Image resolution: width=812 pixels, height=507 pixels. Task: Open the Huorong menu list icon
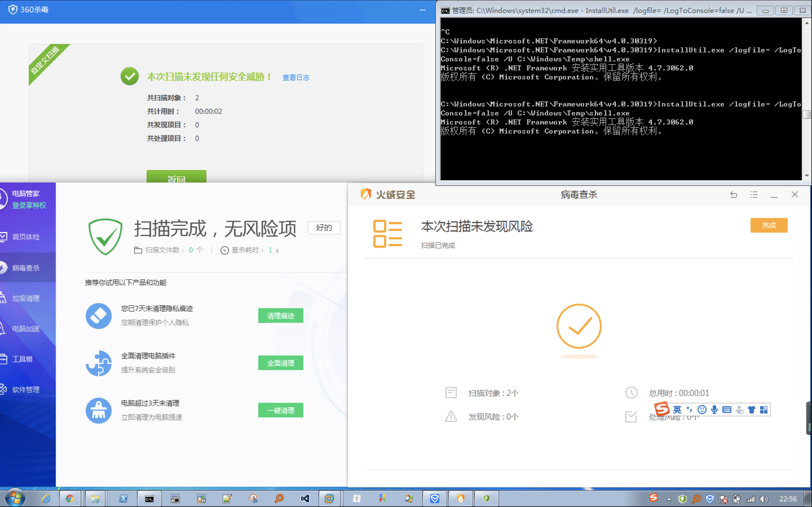(754, 194)
